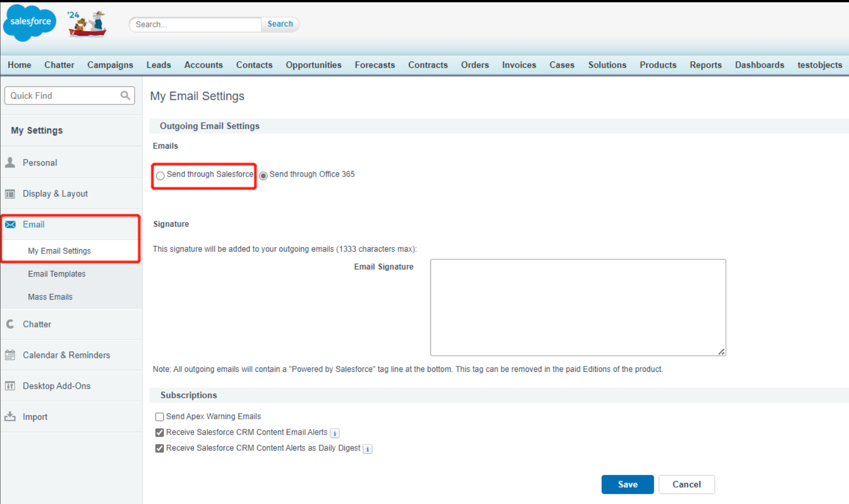
Task: Collapse the Email settings section
Action: tap(33, 225)
